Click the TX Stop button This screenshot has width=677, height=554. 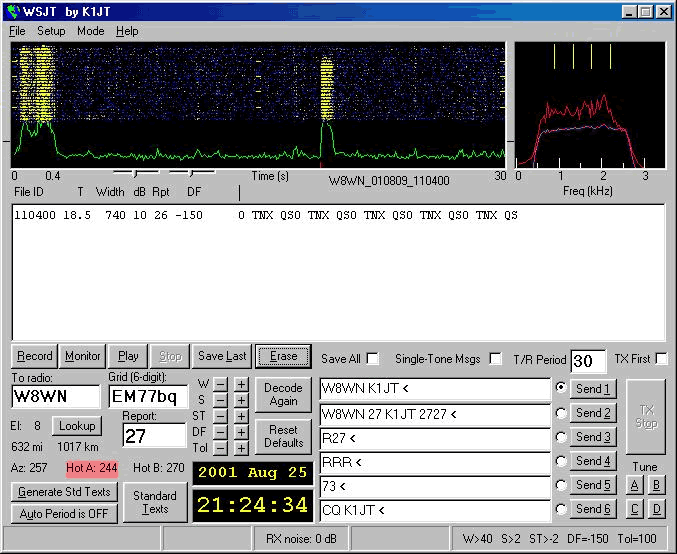[x=646, y=417]
